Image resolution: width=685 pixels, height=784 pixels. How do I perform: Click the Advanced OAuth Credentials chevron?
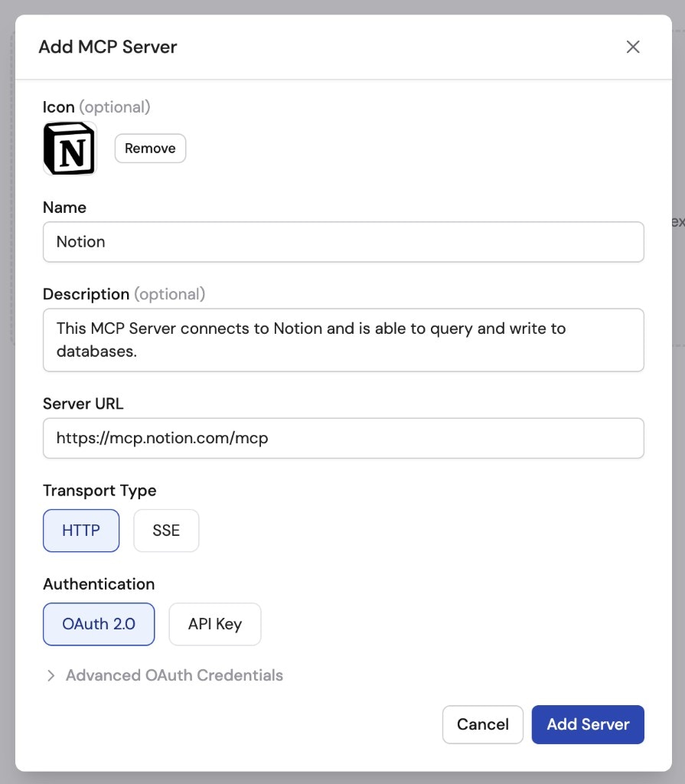(51, 675)
